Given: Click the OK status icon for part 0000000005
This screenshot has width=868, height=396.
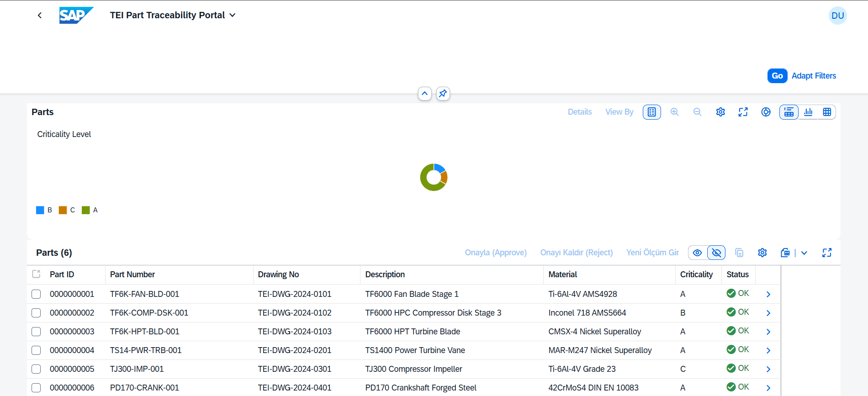Looking at the screenshot, I should point(731,368).
